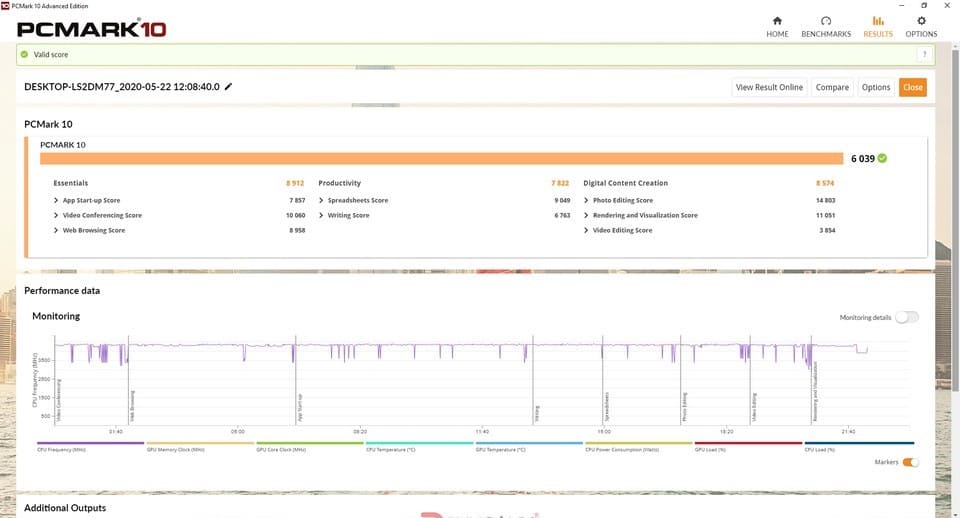
Task: Select the RESULTS tab
Action: tap(878, 28)
